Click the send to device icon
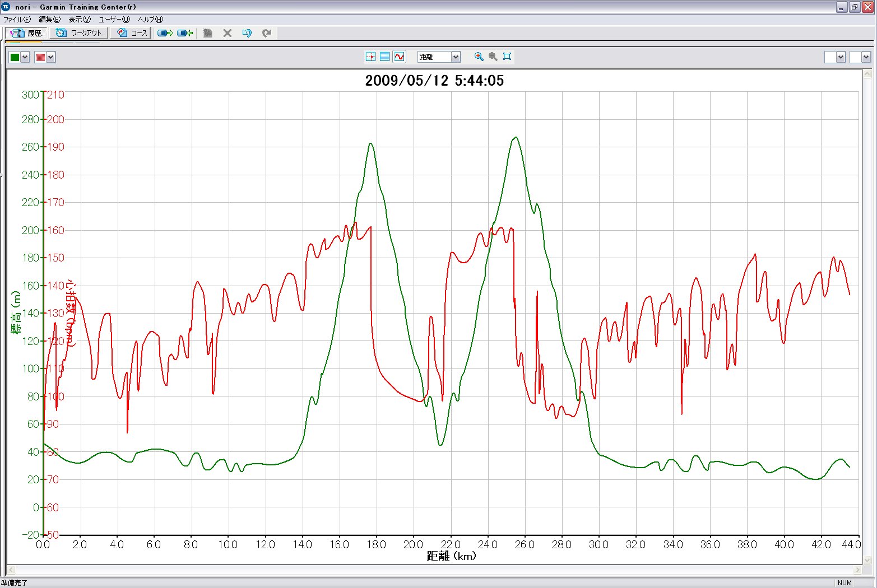This screenshot has width=877, height=588. 165,33
